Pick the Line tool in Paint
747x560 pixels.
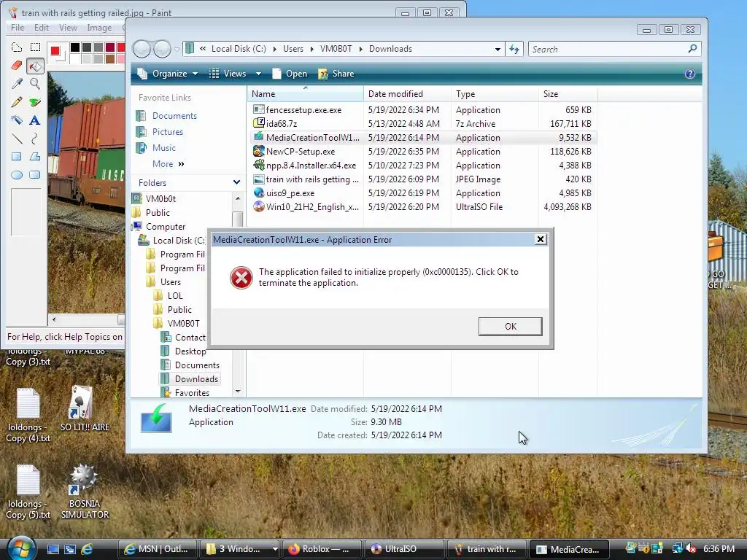click(x=17, y=139)
